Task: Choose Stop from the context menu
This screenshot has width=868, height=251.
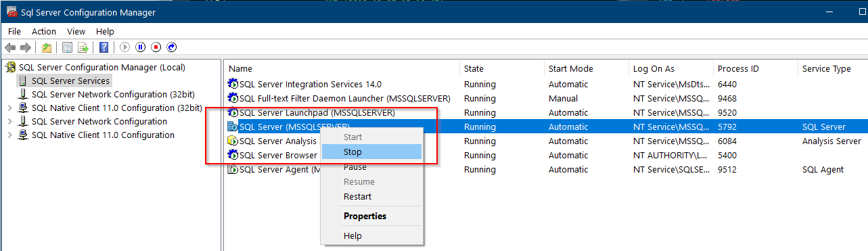Action: tap(371, 152)
